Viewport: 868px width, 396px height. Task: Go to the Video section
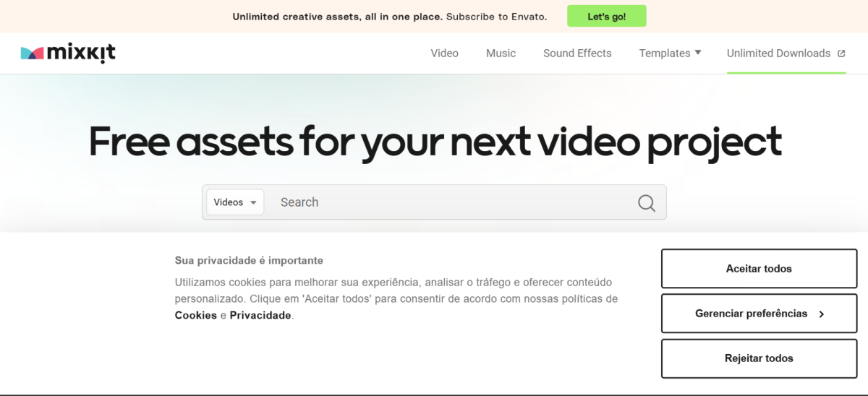pos(444,53)
